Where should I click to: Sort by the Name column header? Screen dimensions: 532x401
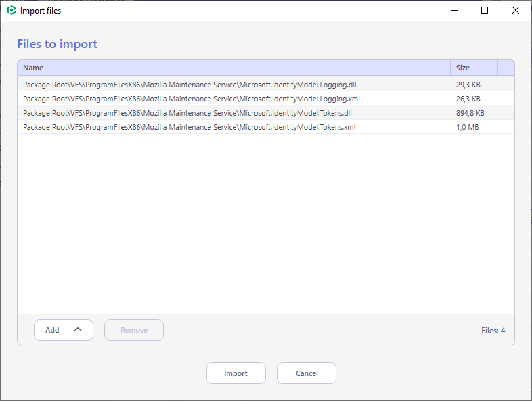[x=234, y=68]
